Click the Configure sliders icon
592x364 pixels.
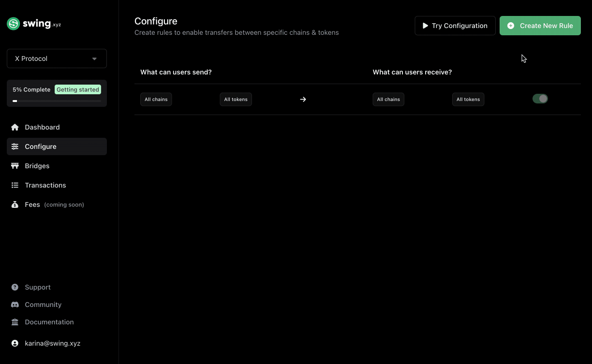pyautogui.click(x=15, y=146)
